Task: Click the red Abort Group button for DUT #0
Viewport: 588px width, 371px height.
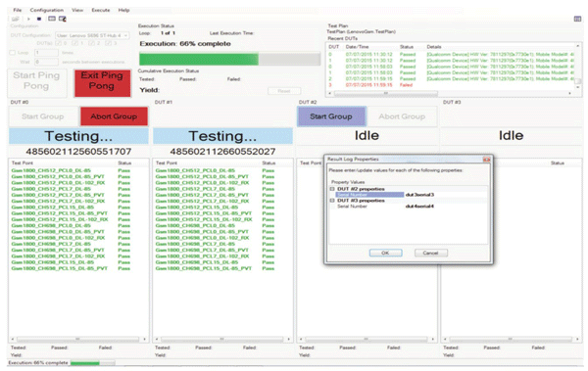Action: point(114,116)
